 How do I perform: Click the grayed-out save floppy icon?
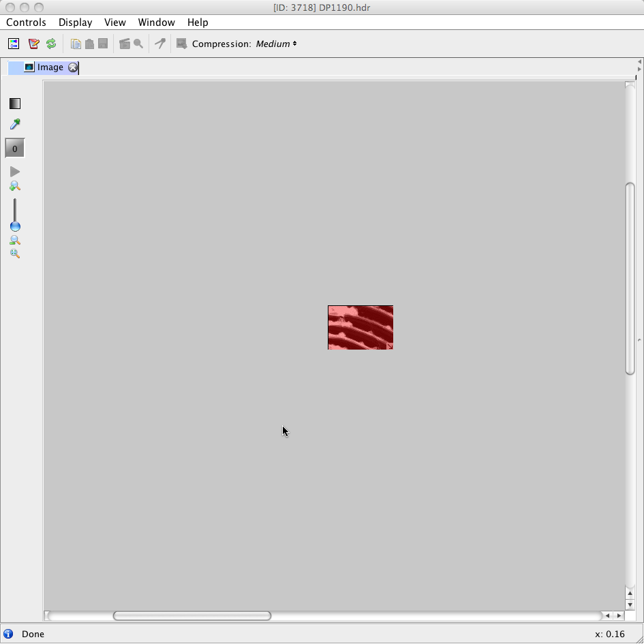[x=103, y=44]
